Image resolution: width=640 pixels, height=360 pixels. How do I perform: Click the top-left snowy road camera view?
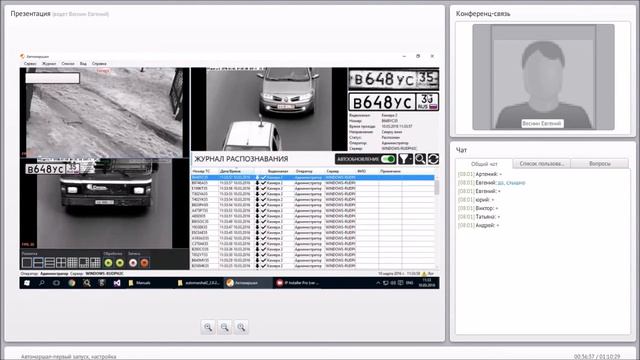click(x=104, y=113)
